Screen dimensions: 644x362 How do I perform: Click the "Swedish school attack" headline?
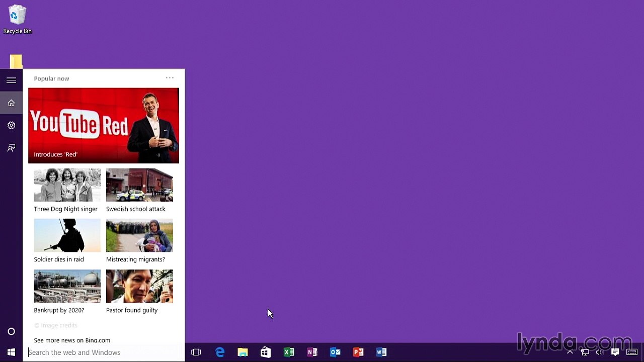[x=136, y=209]
